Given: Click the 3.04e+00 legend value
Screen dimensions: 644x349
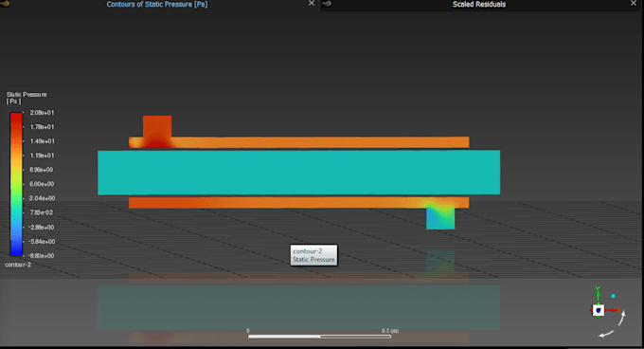Looking at the screenshot, I should (42, 198).
